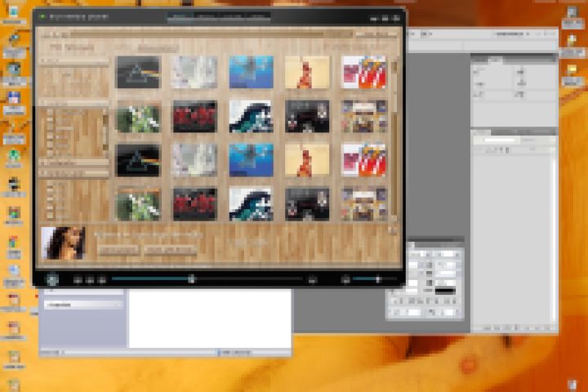Click the album grid vertical scrollbar
The image size is (588, 392).
(394, 139)
